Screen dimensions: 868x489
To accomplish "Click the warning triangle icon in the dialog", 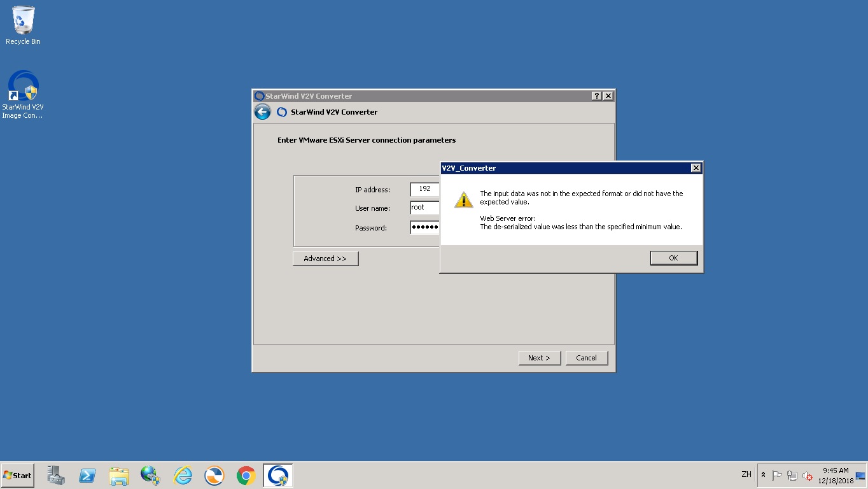I will tap(463, 199).
